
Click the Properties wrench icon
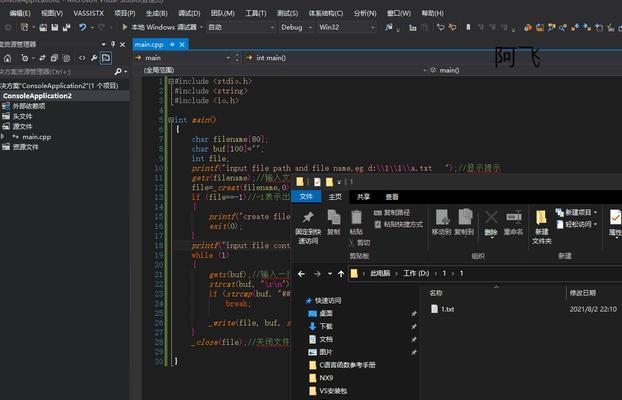pos(94,58)
